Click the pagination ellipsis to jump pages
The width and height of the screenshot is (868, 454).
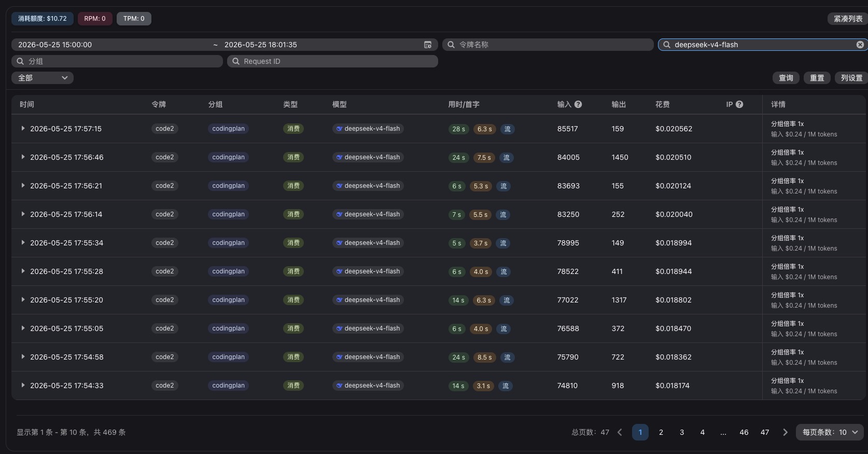click(x=723, y=432)
